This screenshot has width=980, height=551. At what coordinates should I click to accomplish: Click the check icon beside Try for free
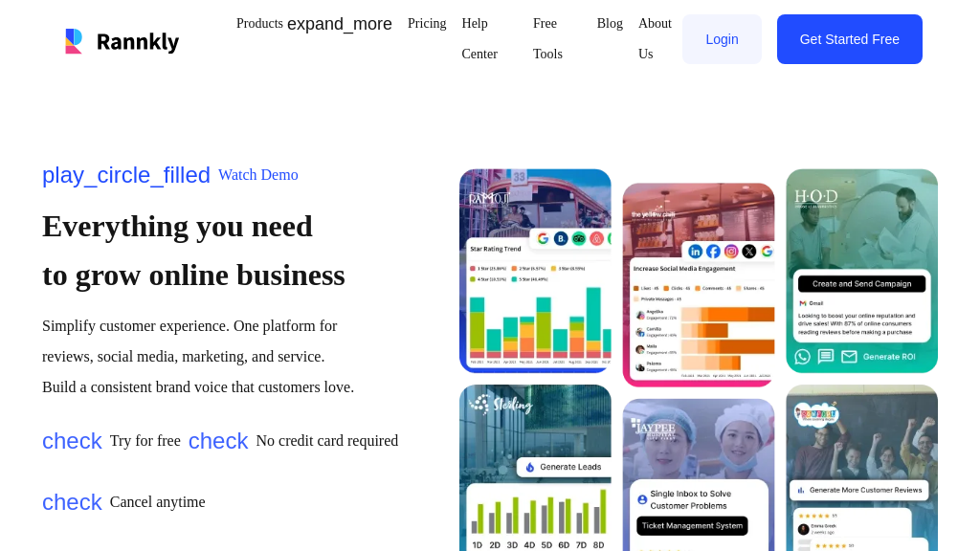coord(72,441)
